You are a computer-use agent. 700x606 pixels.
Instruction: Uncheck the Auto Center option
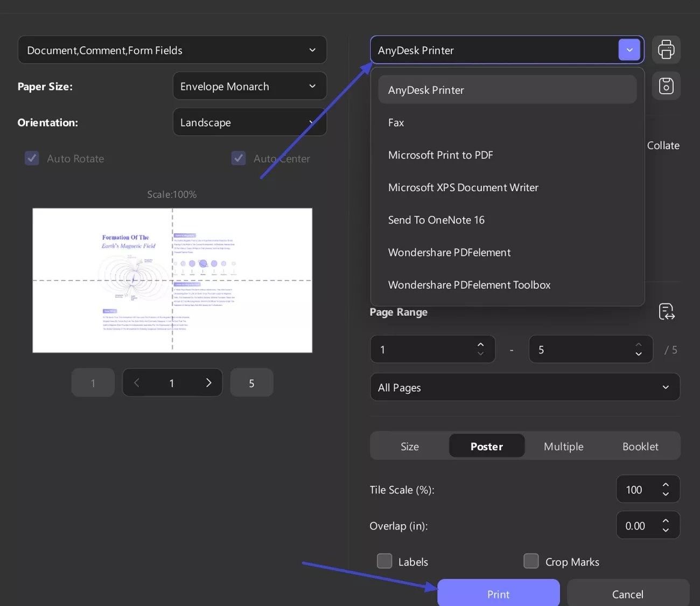(239, 158)
